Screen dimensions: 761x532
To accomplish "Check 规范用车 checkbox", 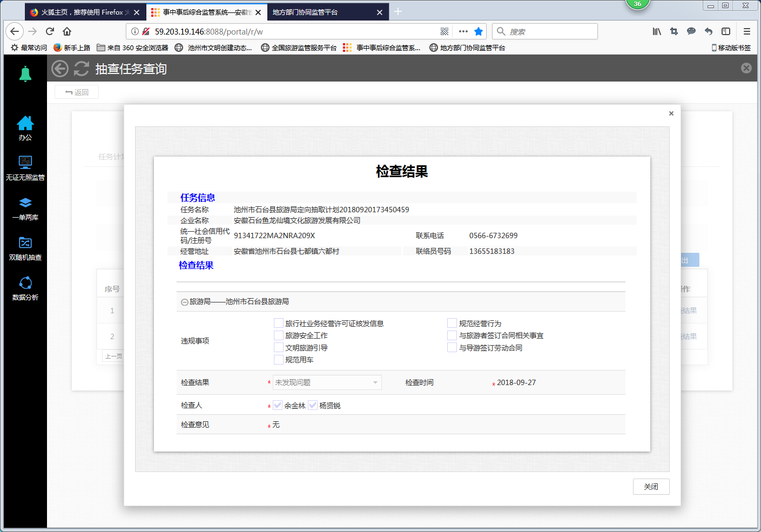I will pyautogui.click(x=279, y=360).
